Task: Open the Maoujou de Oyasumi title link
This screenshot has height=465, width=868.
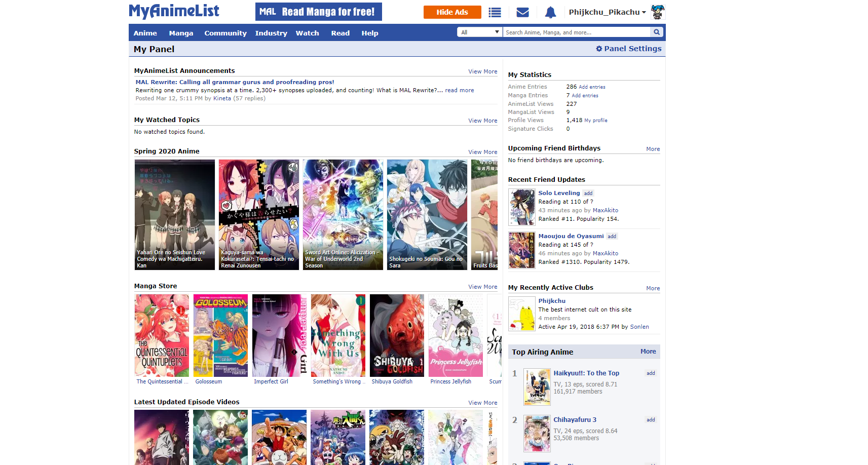Action: coord(571,236)
